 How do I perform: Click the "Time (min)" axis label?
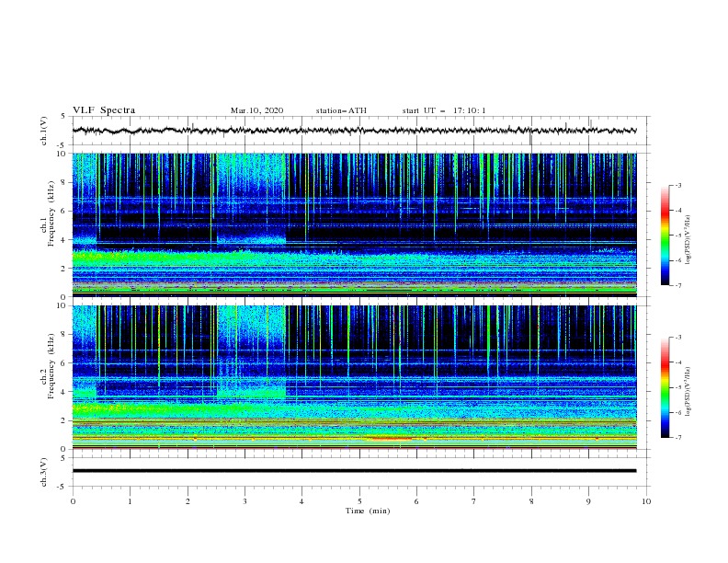368,511
